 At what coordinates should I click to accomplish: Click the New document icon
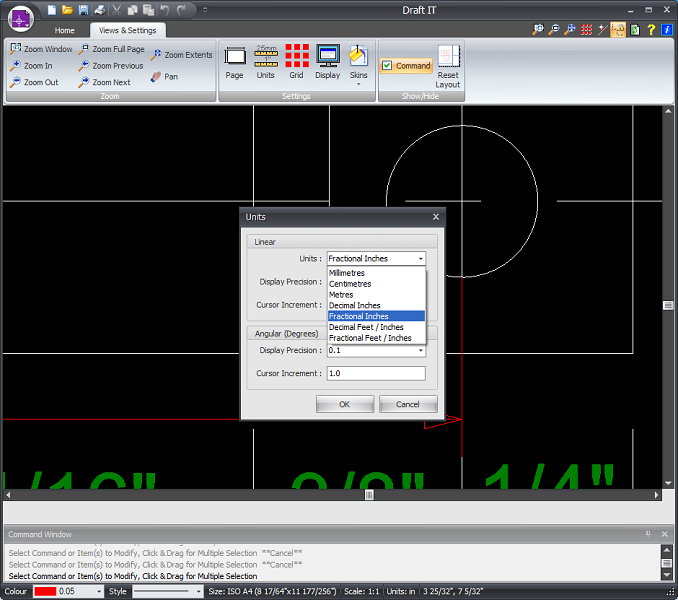51,10
